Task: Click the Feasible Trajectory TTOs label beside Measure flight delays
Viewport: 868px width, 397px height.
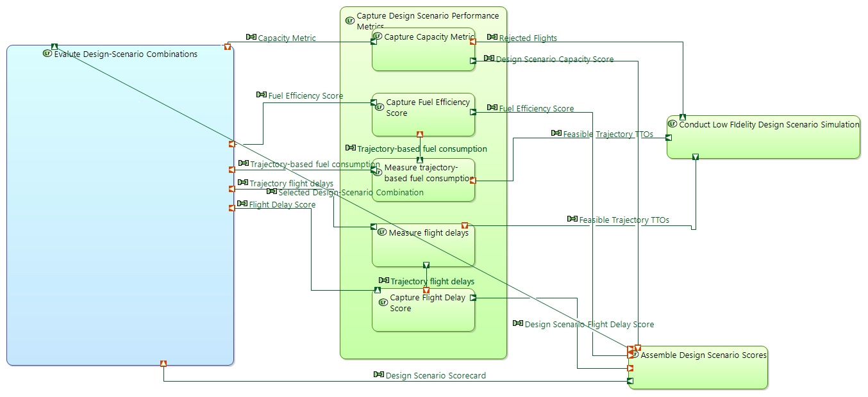Action: click(624, 220)
